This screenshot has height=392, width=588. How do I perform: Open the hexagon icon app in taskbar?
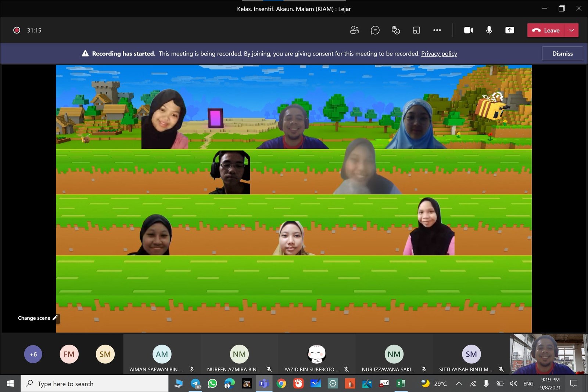(333, 384)
